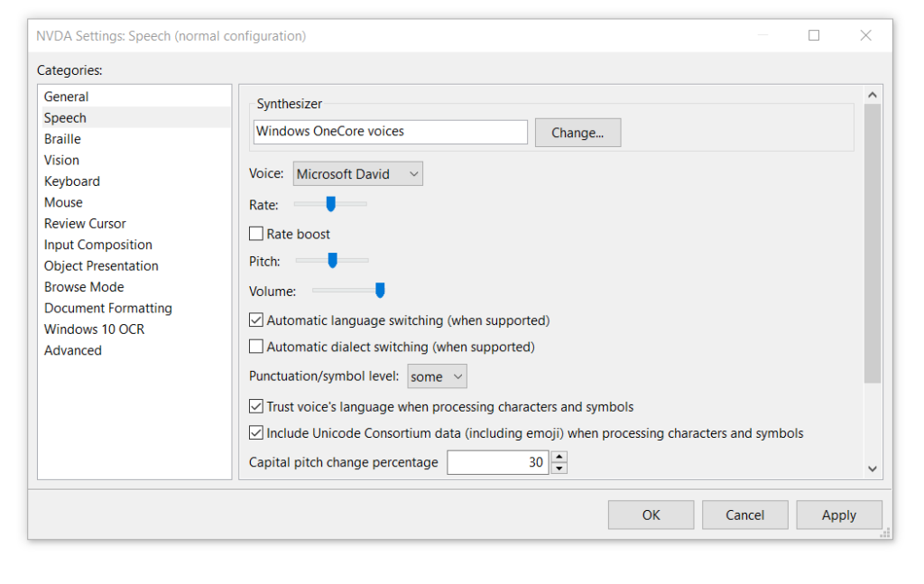Click the Rate slider handle
Viewport: 924px width, 584px height.
[x=330, y=204]
